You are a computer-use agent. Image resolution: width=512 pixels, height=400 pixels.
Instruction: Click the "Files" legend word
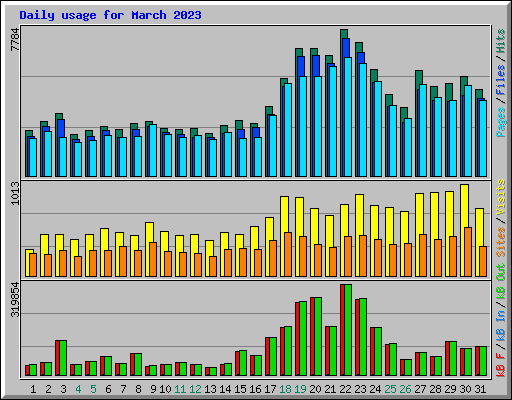pos(501,80)
